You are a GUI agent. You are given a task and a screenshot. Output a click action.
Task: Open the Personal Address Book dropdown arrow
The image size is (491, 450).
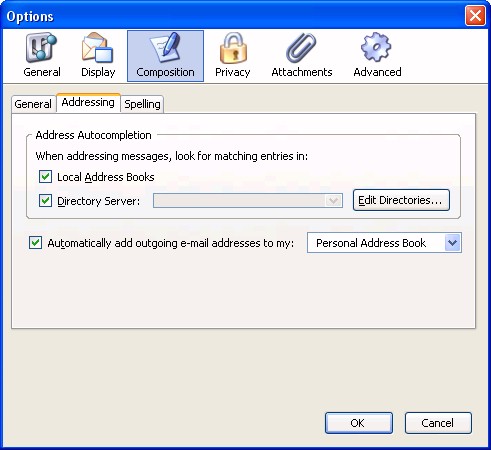point(453,243)
